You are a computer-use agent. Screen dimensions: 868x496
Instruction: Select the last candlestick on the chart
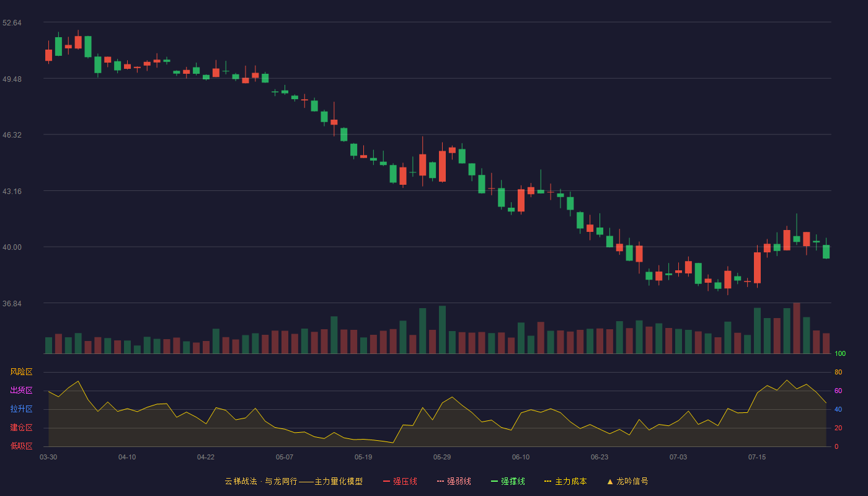tap(826, 251)
